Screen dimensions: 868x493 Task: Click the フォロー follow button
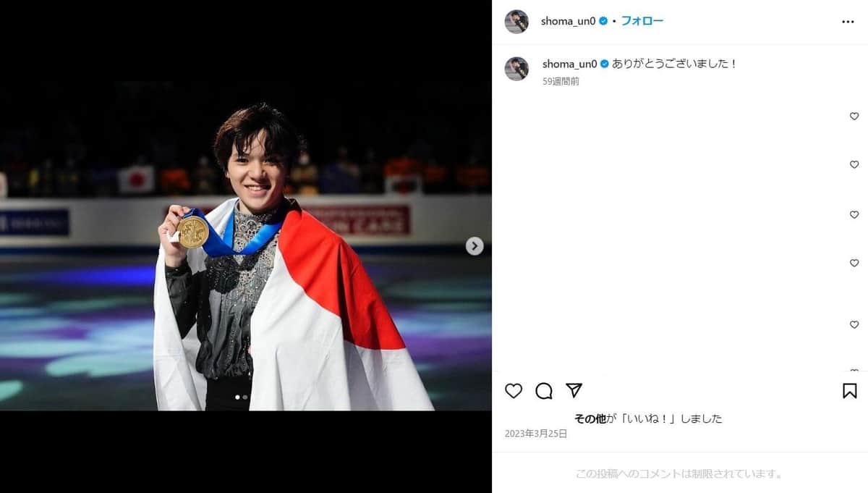642,21
